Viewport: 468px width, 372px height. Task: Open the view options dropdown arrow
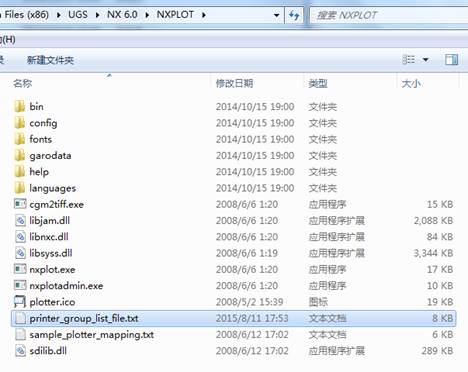coord(426,60)
